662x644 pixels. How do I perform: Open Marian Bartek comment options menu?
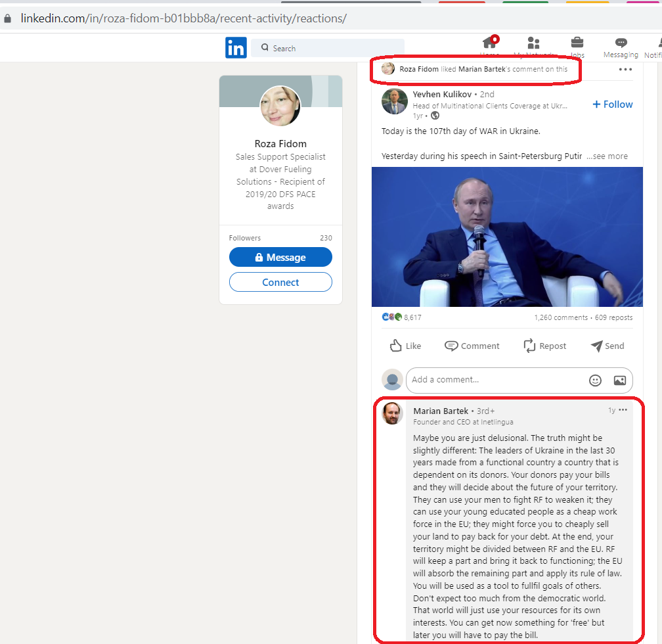pyautogui.click(x=623, y=410)
